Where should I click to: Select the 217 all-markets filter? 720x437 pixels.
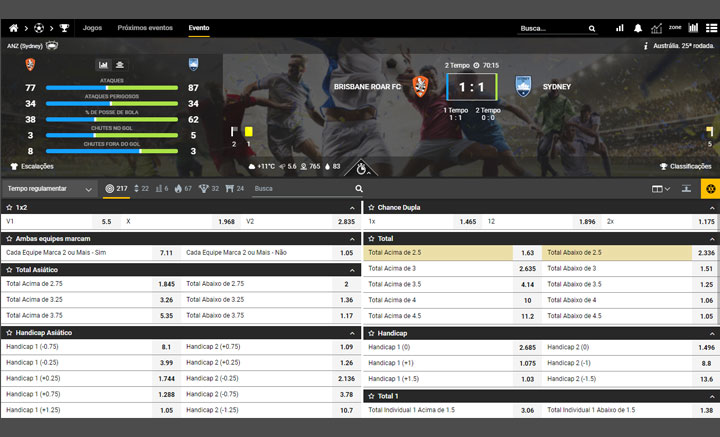coord(116,189)
